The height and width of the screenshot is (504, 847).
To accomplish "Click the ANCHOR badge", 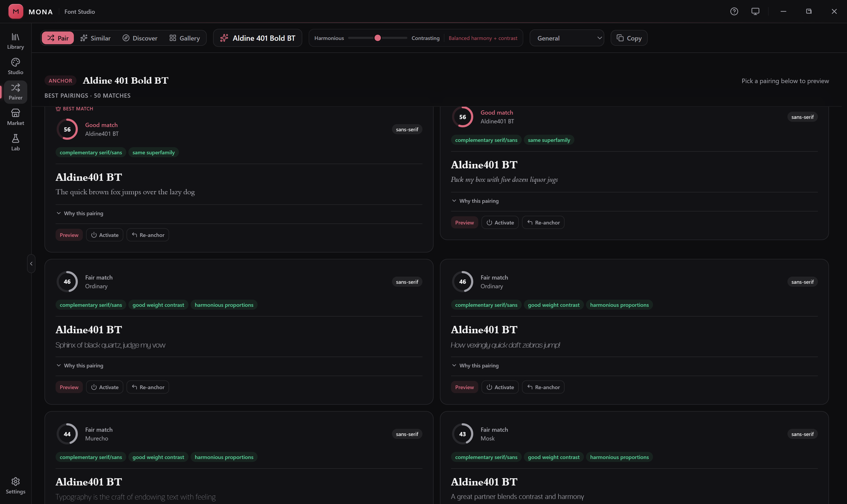I will (60, 80).
